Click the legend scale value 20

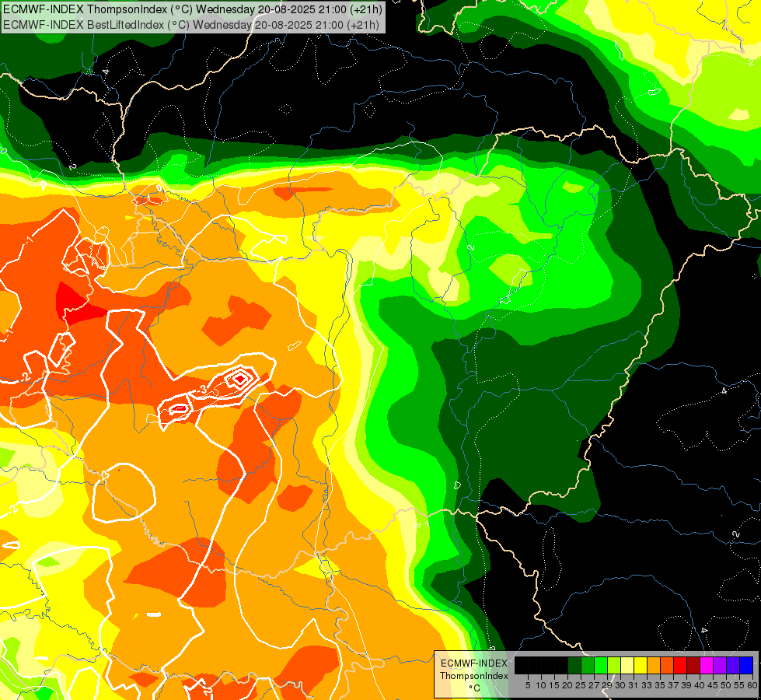[567, 685]
